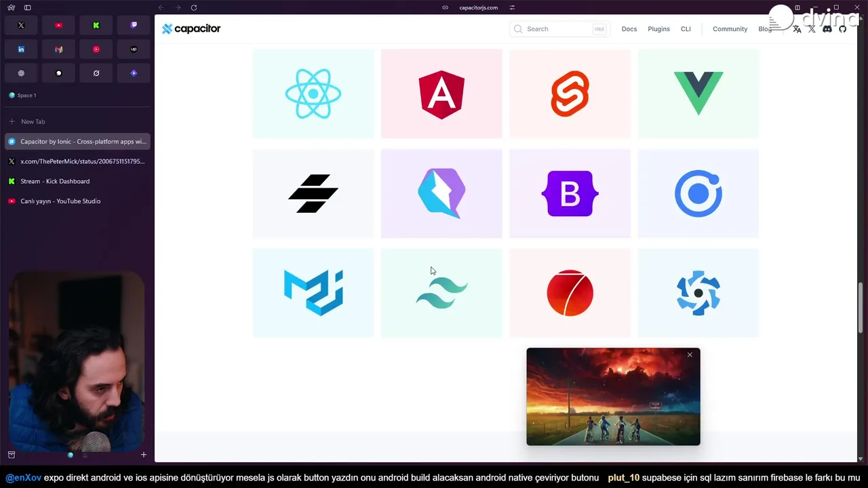Reload the page

point(194,7)
